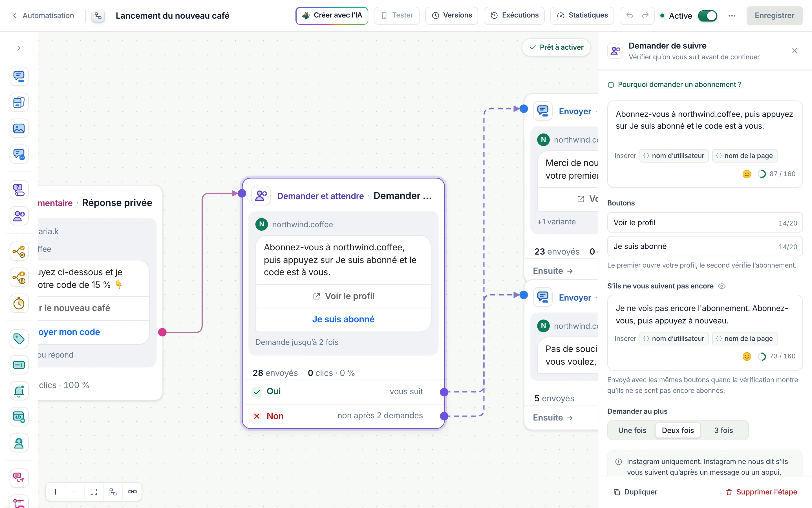Go back to Automatisation

pyautogui.click(x=43, y=16)
